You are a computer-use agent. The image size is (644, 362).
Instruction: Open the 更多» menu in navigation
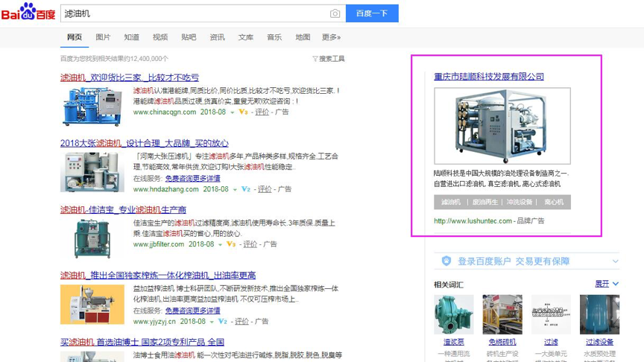[331, 37]
